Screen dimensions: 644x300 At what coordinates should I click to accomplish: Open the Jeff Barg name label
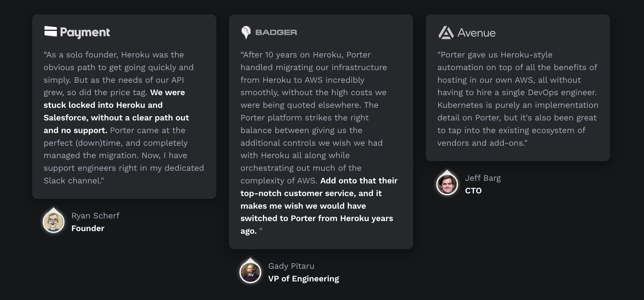(x=483, y=178)
